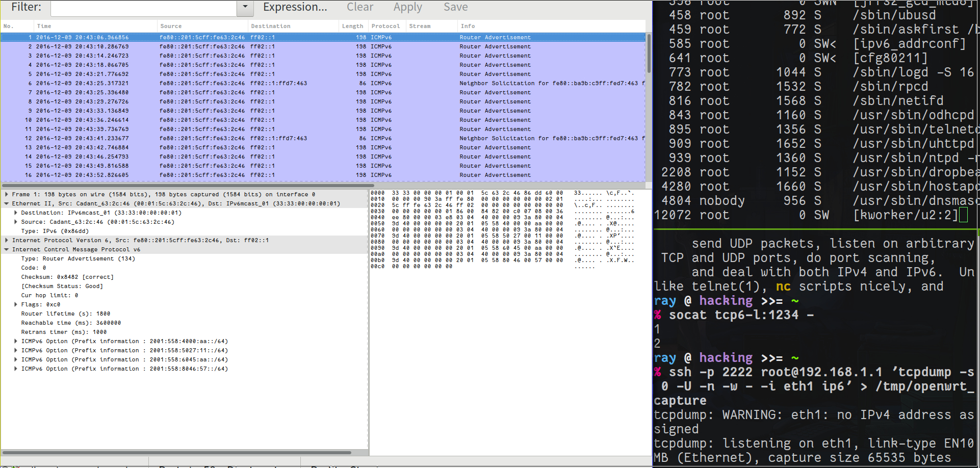Open the Filter dropdown arrow
This screenshot has width=980, height=468.
(245, 7)
